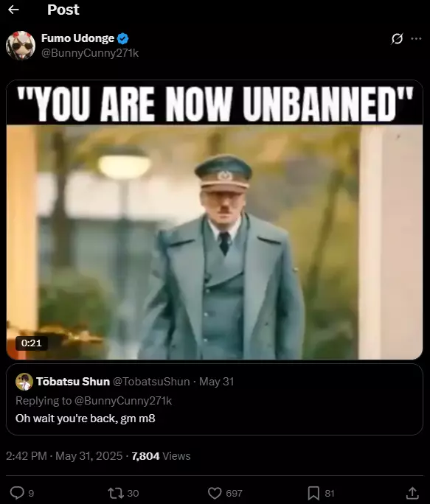Reply using the comment bubble icon
Screen dimensions: 430x504
click(x=17, y=493)
